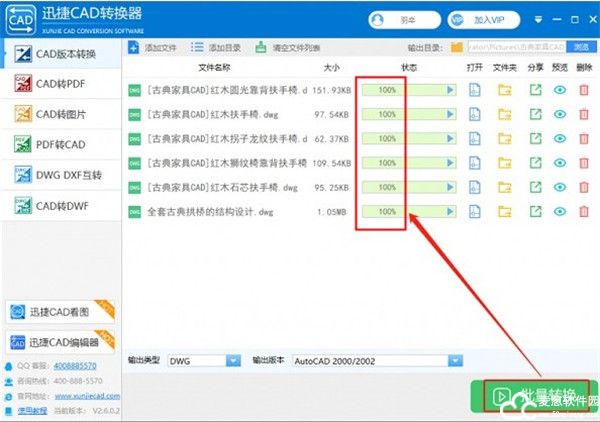Expand the 输出版本 AutoCAD 2000/2002 dropdown
The image size is (600, 422).
(x=455, y=361)
